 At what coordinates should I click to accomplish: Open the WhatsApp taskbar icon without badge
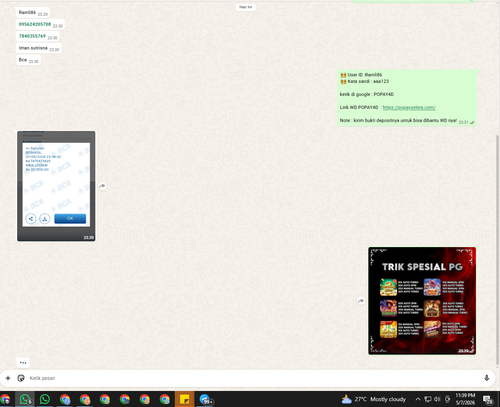coord(45,399)
